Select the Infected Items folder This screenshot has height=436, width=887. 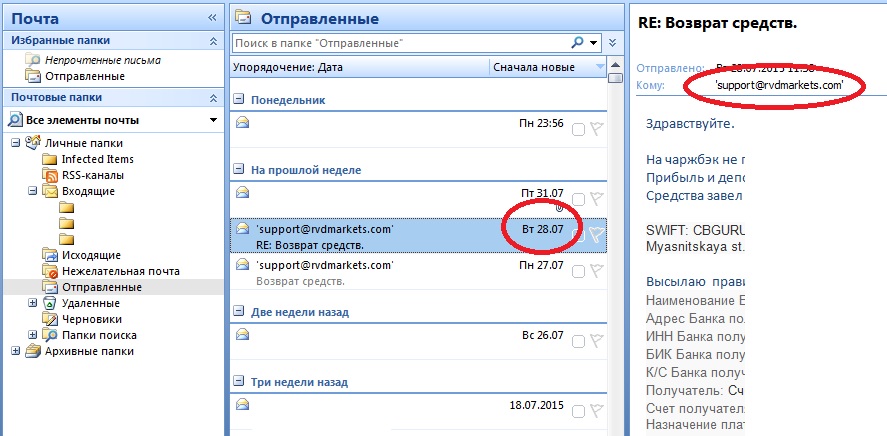(97, 159)
